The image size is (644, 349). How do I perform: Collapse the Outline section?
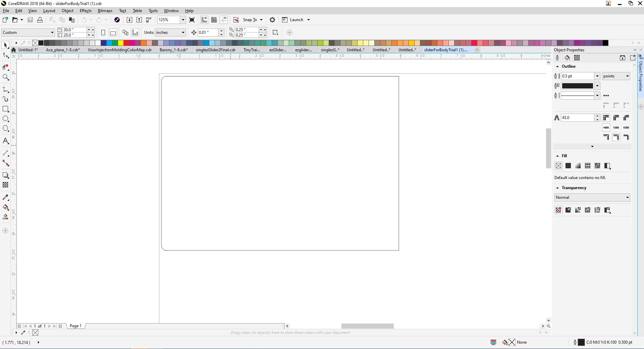[x=557, y=66]
